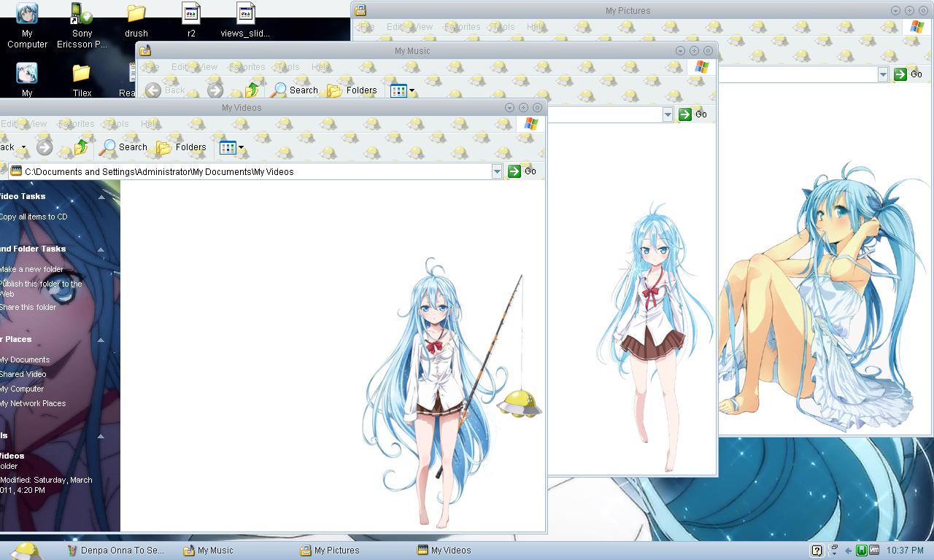This screenshot has height=560, width=934.
Task: Click the VMware tray icon
Action: pyautogui.click(x=874, y=551)
